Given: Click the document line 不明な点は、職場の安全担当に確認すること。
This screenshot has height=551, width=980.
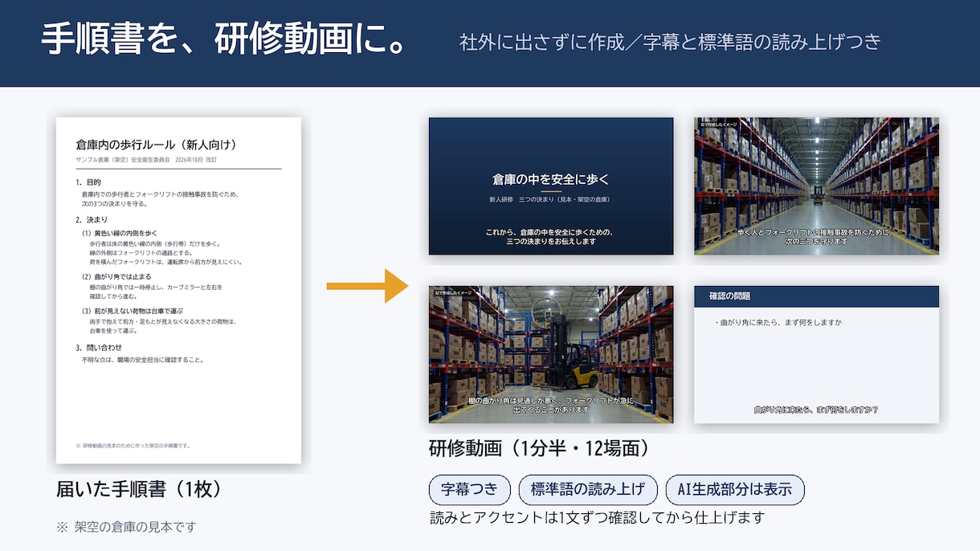Looking at the screenshot, I should 142,360.
